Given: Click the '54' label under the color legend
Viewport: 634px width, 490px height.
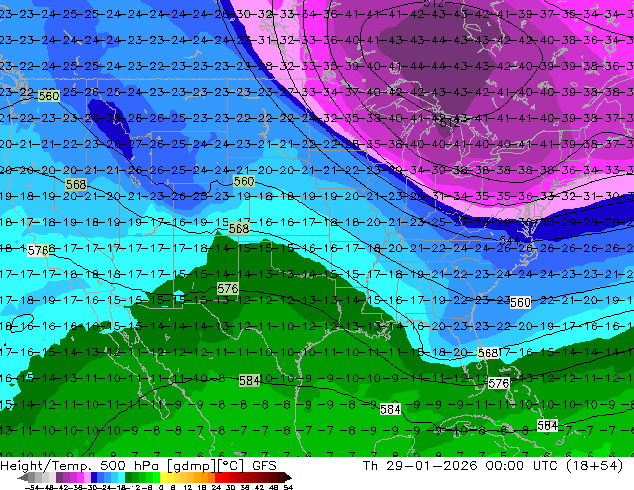Looking at the screenshot, I should (x=288, y=487).
